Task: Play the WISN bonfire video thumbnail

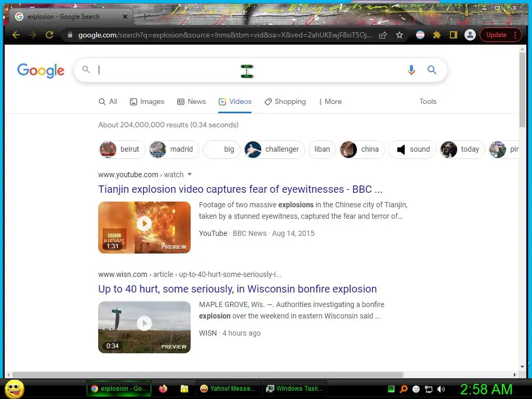Action: 144,327
